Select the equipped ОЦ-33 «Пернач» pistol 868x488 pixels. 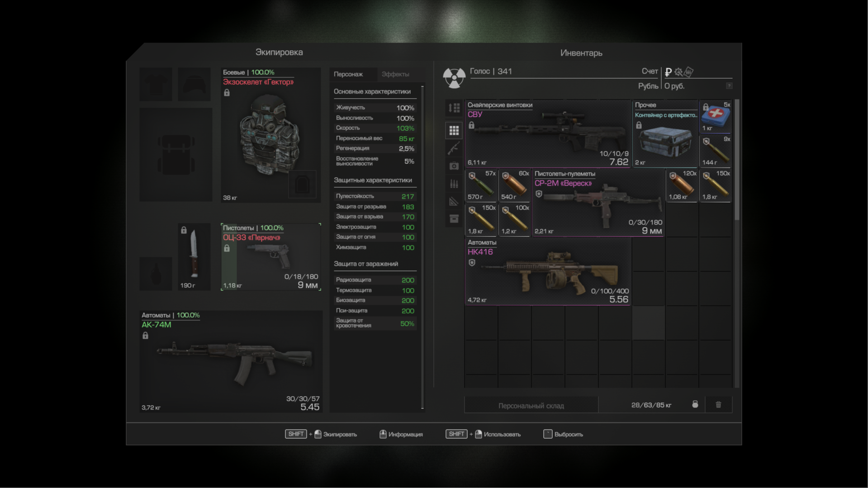270,256
